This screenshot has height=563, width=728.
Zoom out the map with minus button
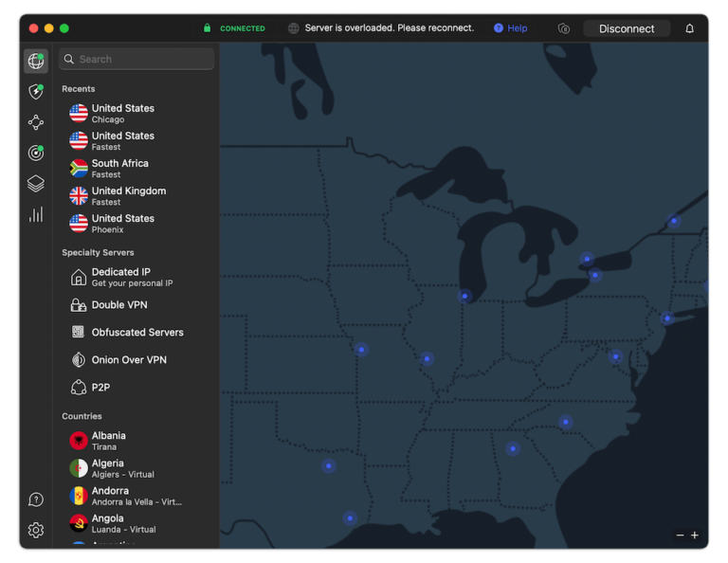(680, 535)
